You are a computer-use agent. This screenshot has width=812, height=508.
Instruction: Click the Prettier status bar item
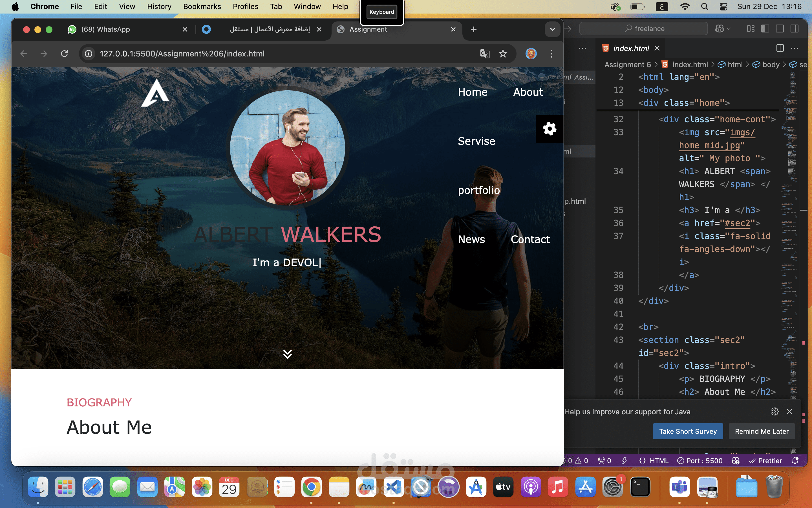click(765, 461)
